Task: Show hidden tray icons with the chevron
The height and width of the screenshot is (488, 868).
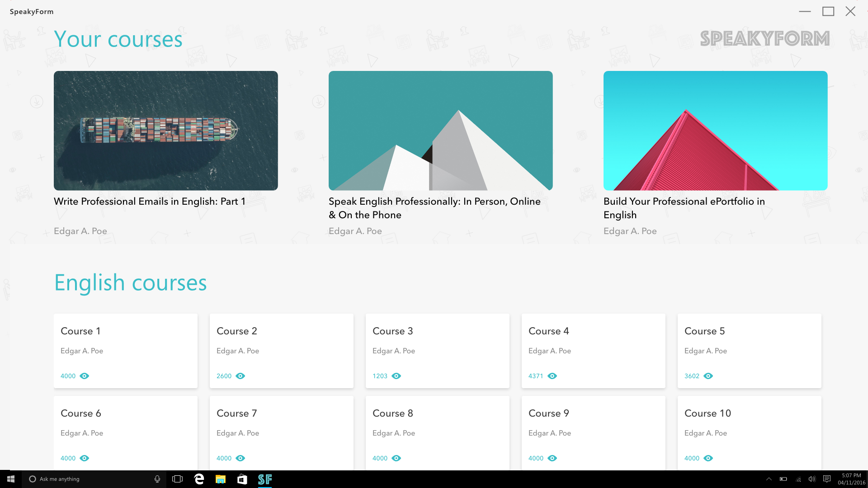Action: point(769,479)
